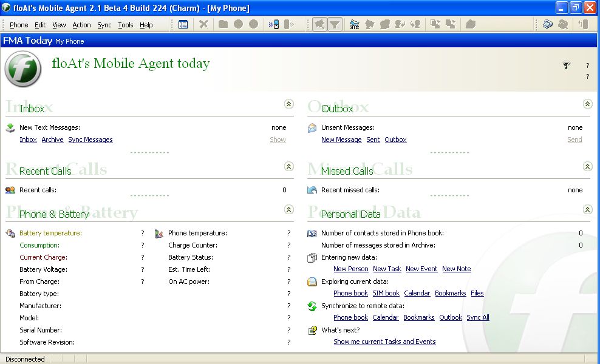Open Show me current Tasks and Events
600x364 pixels.
[x=384, y=342]
